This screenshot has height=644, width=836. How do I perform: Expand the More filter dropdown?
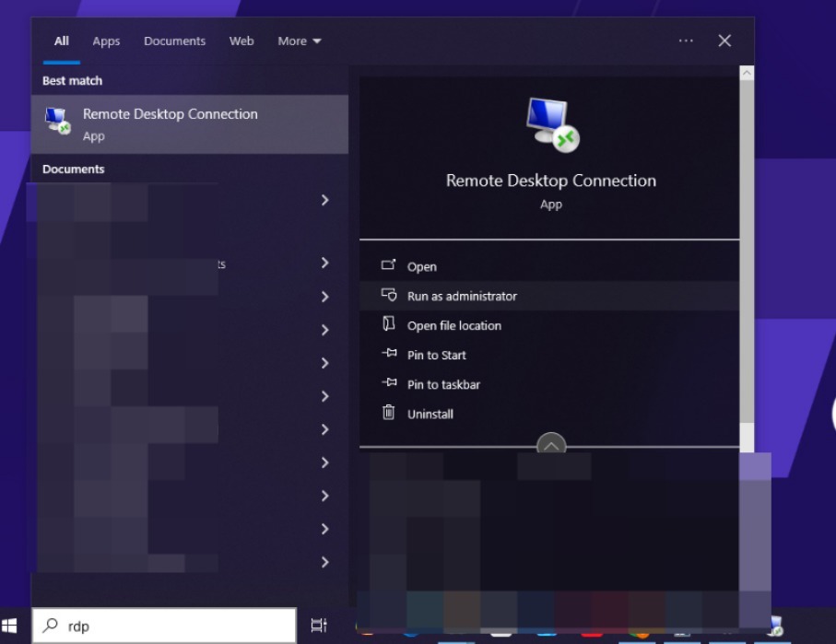pyautogui.click(x=300, y=41)
